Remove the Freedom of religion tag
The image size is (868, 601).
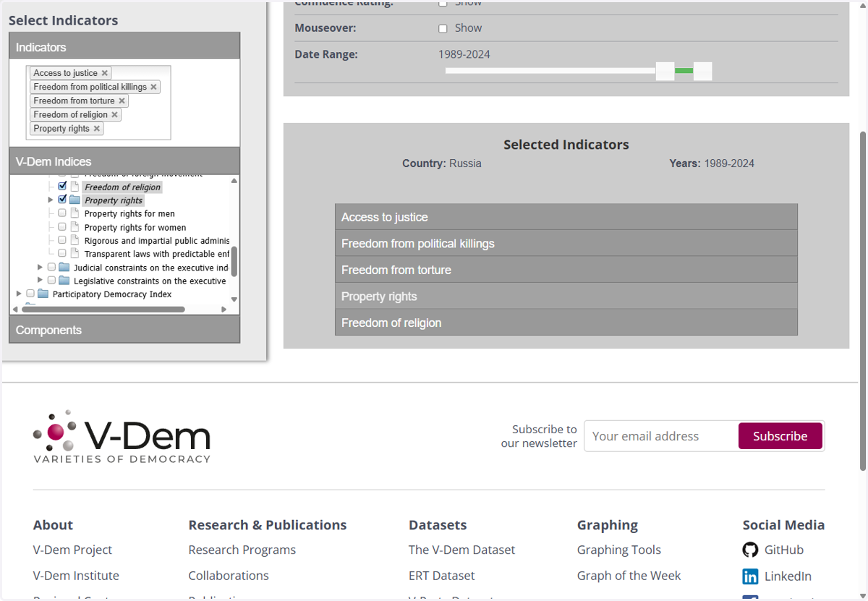pos(114,114)
